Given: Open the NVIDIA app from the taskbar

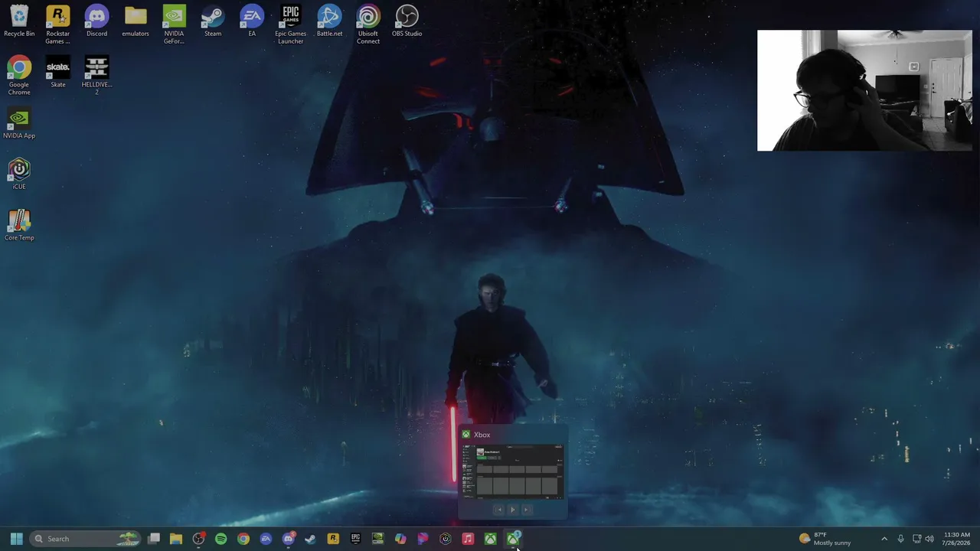Looking at the screenshot, I should (x=377, y=539).
